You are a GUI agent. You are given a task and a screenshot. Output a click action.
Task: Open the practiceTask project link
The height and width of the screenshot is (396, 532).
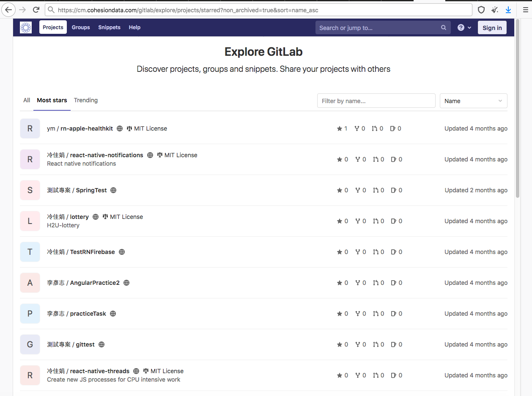77,314
